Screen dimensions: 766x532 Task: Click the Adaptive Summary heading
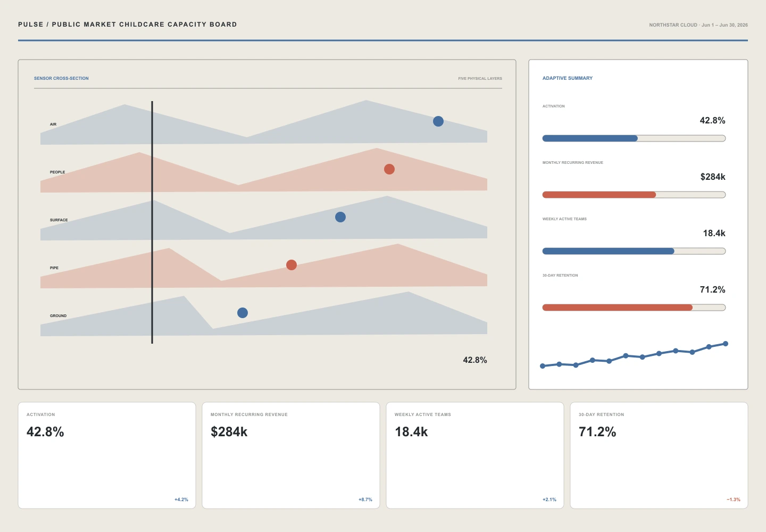568,78
